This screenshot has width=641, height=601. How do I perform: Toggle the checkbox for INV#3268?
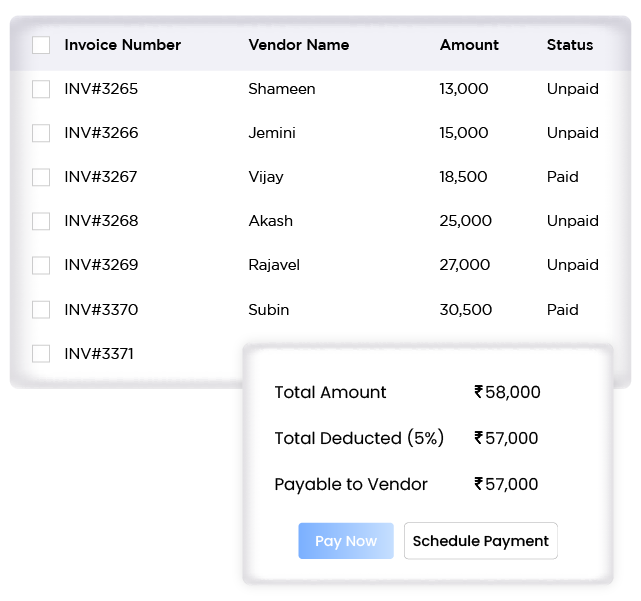[x=41, y=221]
